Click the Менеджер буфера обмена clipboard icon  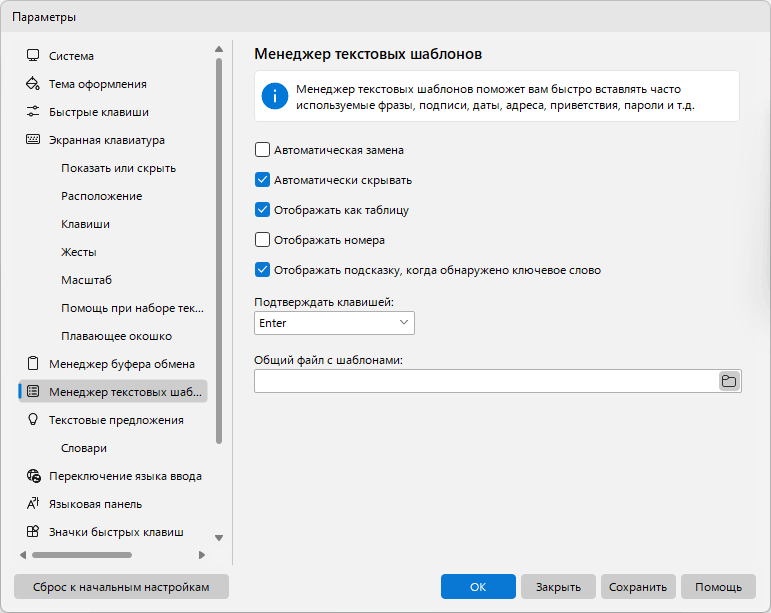[33, 363]
